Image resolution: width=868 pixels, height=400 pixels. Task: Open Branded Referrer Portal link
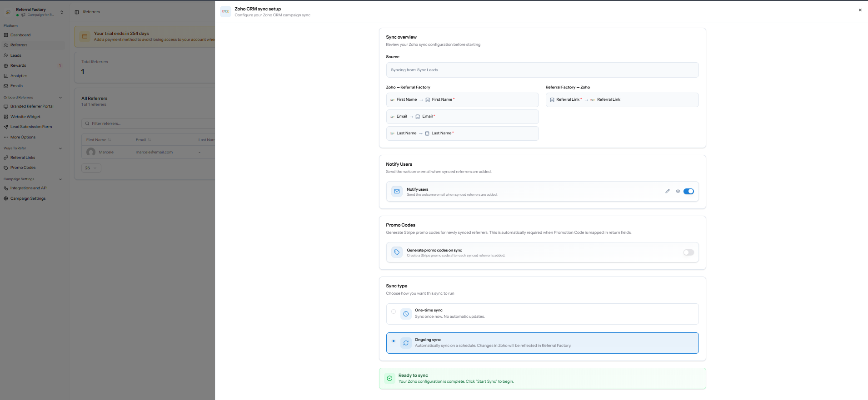click(32, 106)
